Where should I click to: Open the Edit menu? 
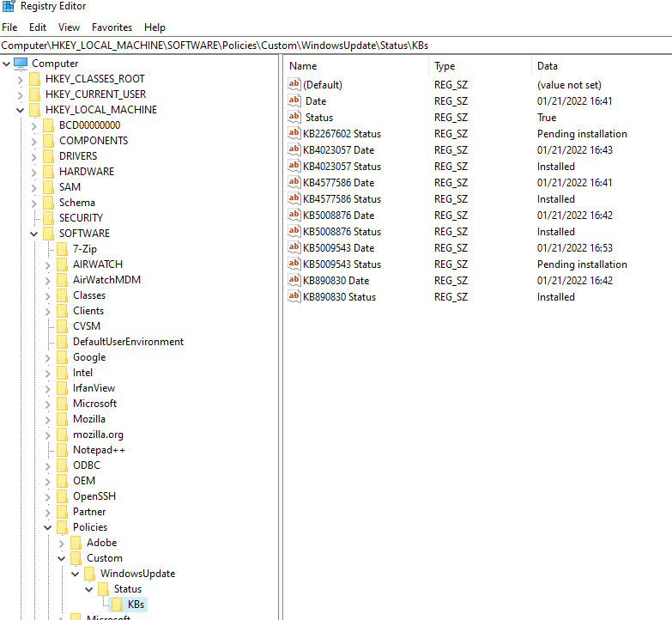(38, 27)
